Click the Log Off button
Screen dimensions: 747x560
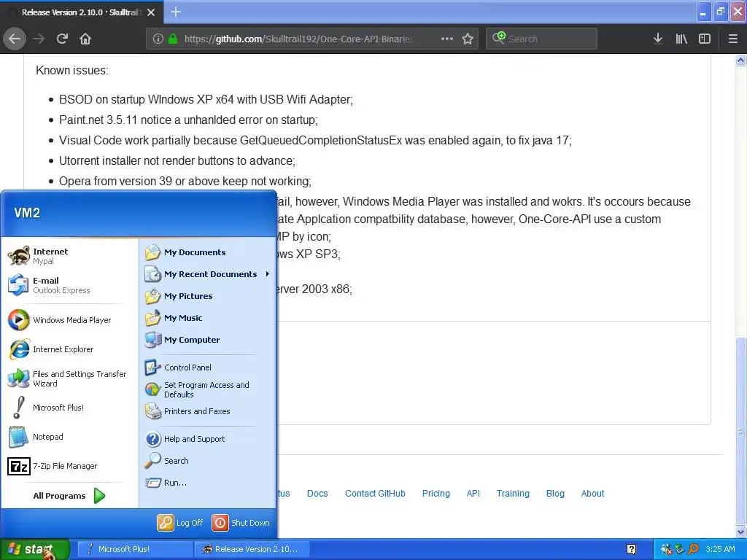180,523
